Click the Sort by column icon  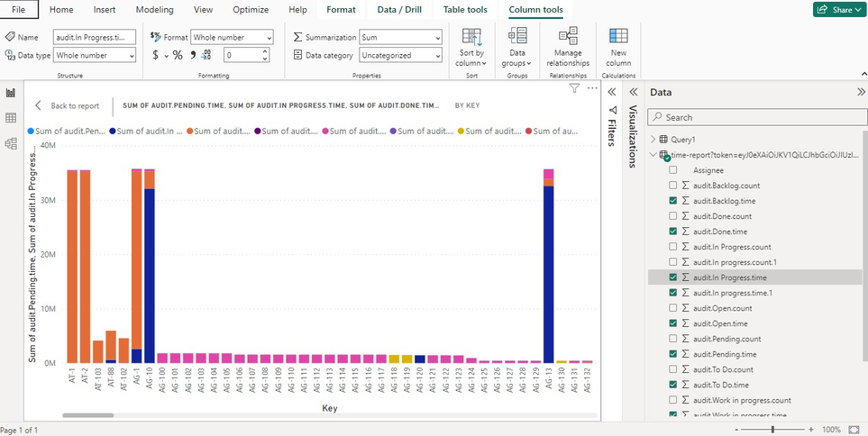pos(472,37)
